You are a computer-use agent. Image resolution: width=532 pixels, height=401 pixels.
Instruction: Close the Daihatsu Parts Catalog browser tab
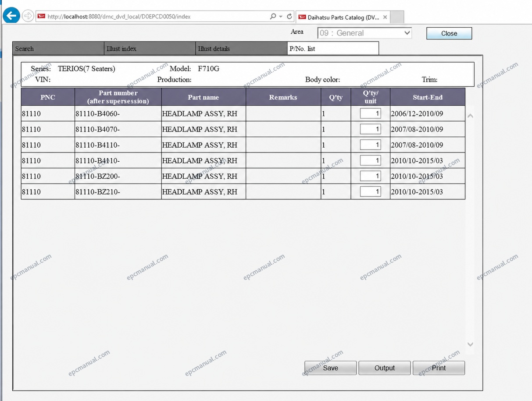pyautogui.click(x=385, y=17)
